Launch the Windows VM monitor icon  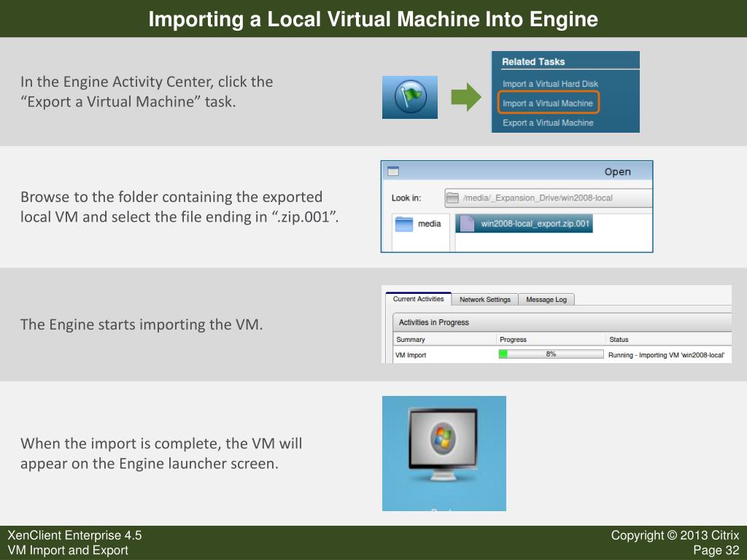[x=444, y=444]
